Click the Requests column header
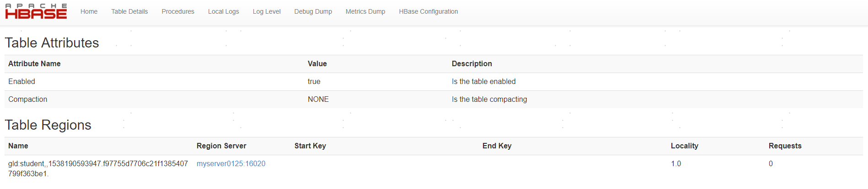The height and width of the screenshot is (189, 868). (785, 146)
